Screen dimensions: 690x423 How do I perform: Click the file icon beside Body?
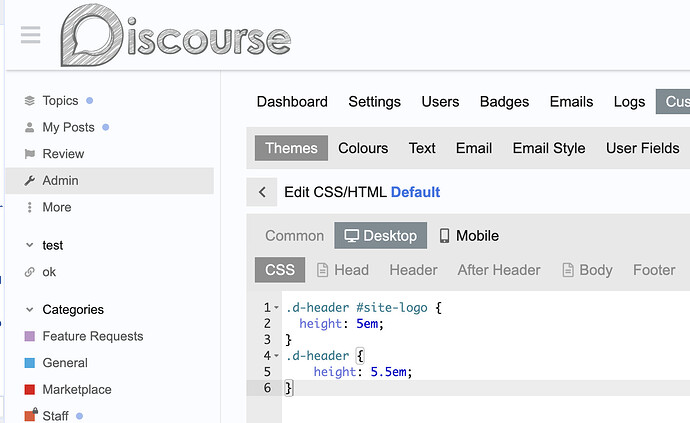(x=568, y=270)
